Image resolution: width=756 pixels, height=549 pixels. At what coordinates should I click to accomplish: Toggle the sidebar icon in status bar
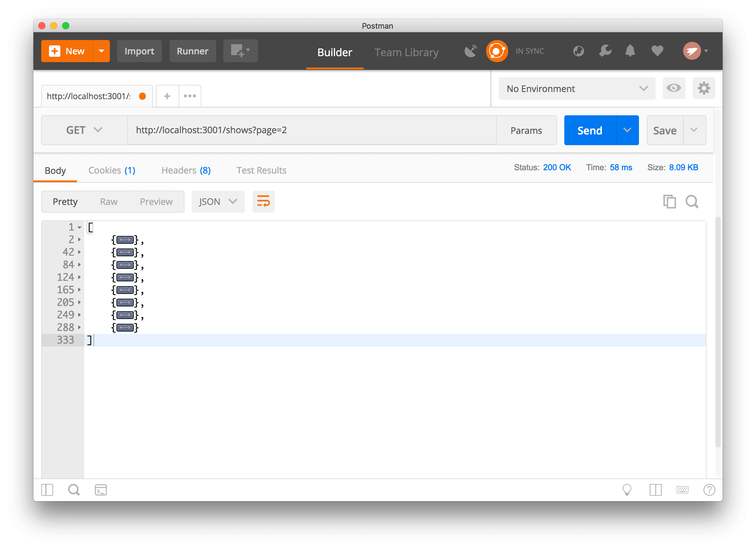[x=47, y=490]
